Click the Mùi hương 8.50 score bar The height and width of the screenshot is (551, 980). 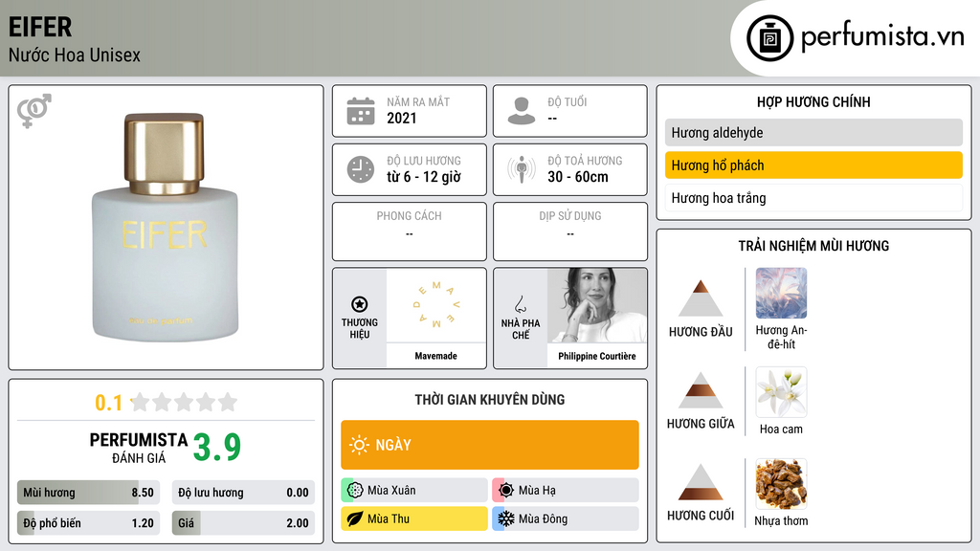[x=88, y=493]
